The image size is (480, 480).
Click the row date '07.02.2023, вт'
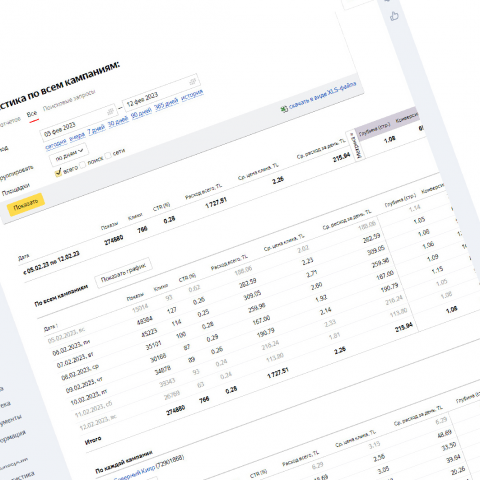[x=75, y=361]
